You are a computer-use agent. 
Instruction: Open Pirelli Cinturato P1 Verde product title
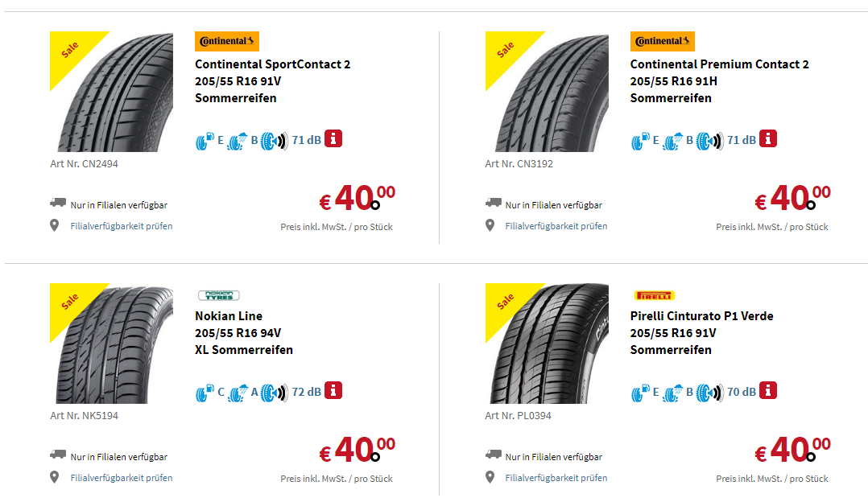701,316
